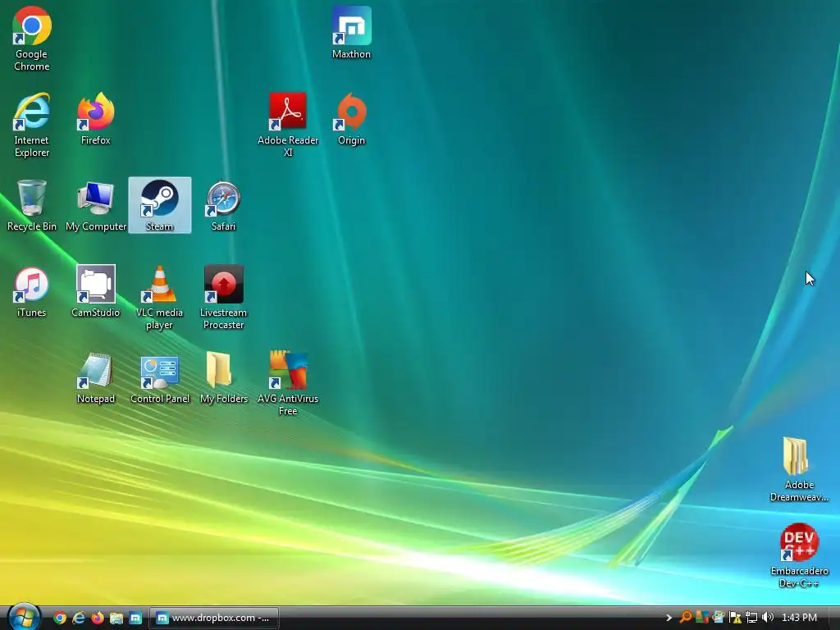Click the Embarcadero Dev-C++ shortcut
Image resolution: width=840 pixels, height=630 pixels.
799,556
